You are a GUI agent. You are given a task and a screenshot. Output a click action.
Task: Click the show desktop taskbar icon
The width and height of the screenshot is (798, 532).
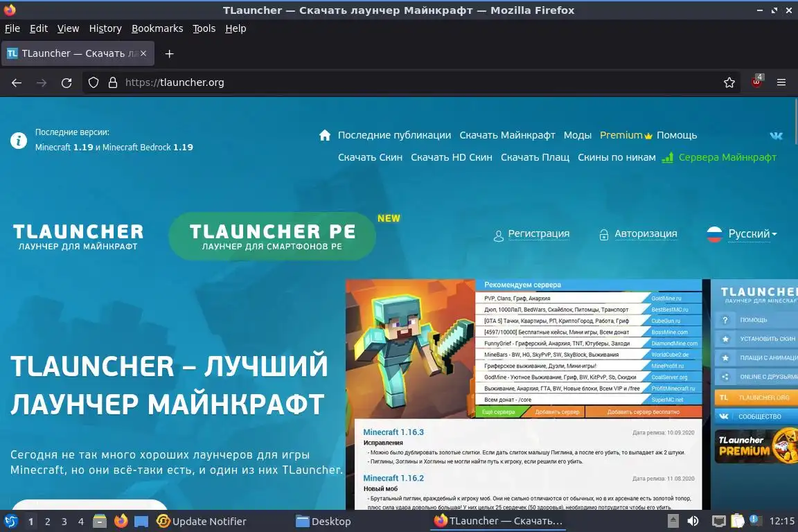click(x=141, y=522)
